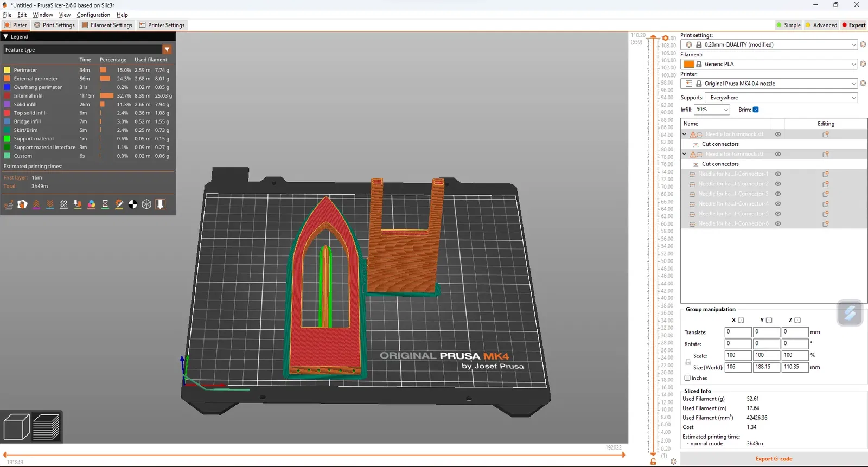868x467 pixels.
Task: Click edit icon for Connector-4 row
Action: 826,204
